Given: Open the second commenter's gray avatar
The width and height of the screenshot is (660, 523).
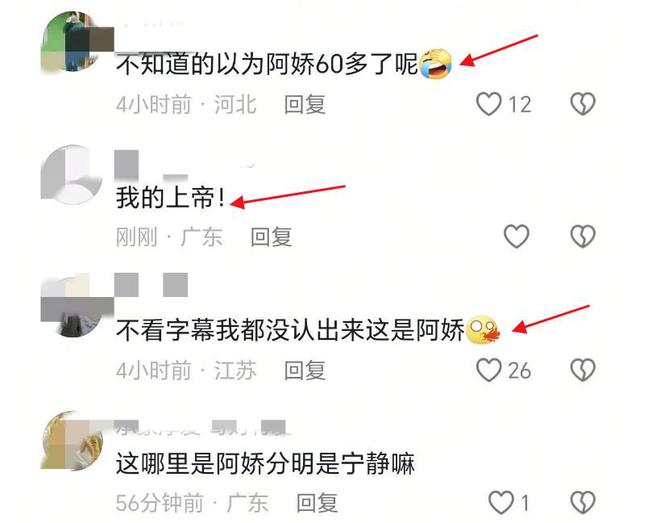Looking at the screenshot, I should pyautogui.click(x=72, y=174).
